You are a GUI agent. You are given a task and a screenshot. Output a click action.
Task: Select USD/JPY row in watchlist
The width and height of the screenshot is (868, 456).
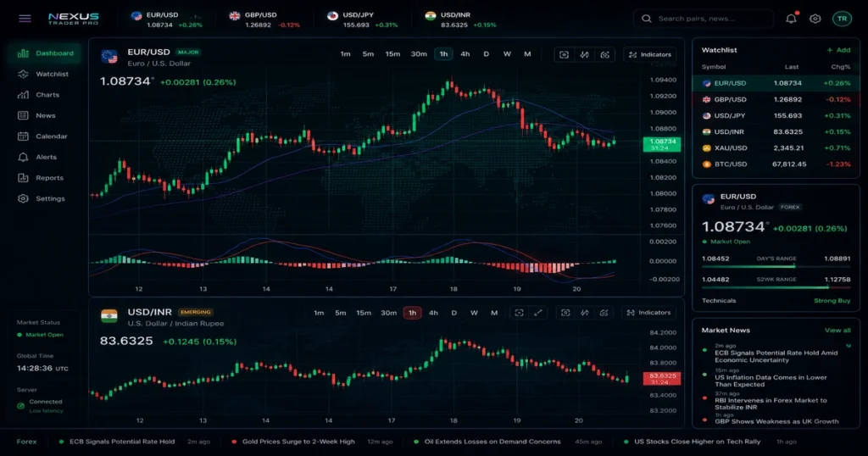(x=776, y=115)
